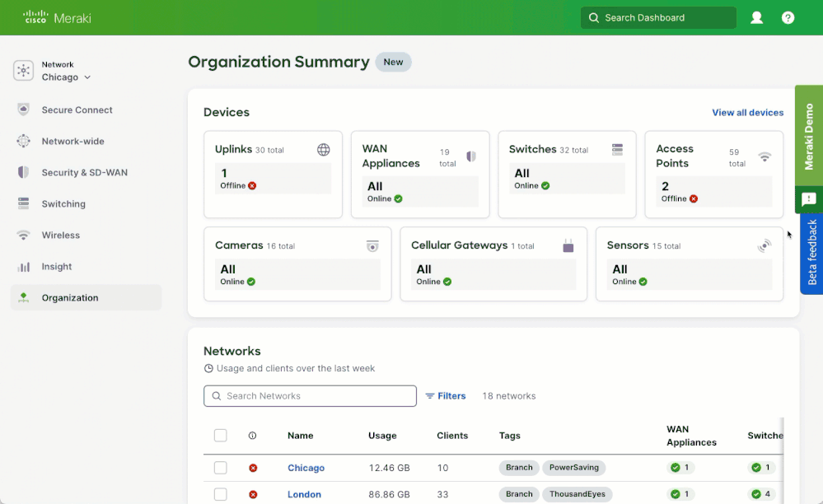
Task: Check the London network row checkbox
Action: coord(220,494)
